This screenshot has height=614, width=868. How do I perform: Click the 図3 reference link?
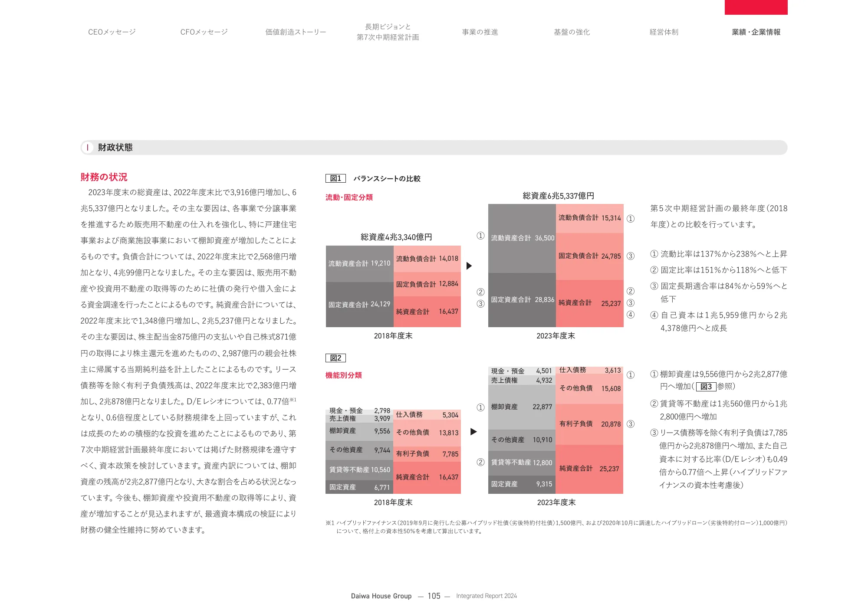[706, 387]
